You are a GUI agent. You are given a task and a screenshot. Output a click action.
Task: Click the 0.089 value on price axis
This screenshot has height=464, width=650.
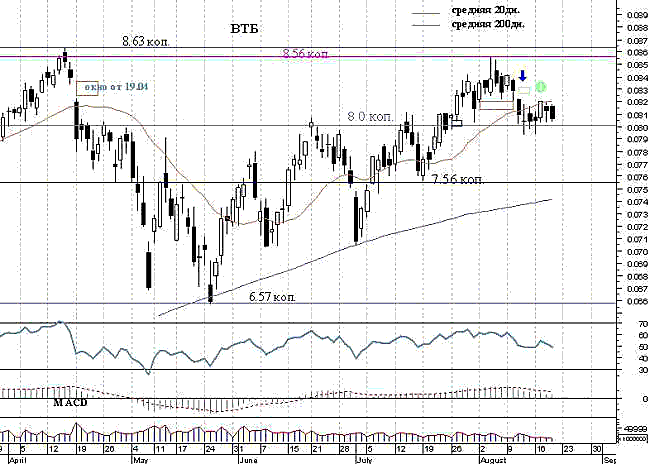click(637, 15)
